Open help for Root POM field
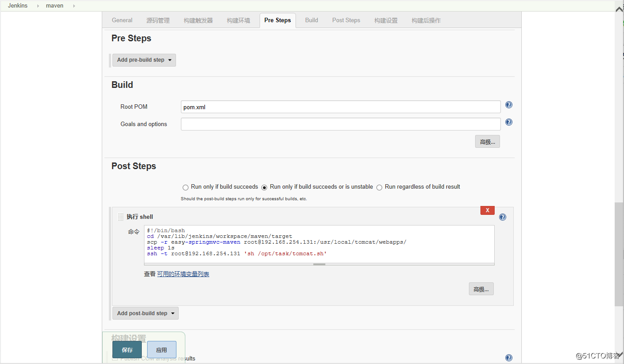The width and height of the screenshot is (624, 364). coord(509,105)
